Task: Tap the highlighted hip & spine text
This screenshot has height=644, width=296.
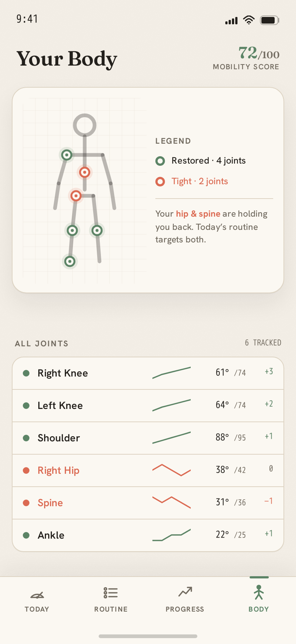Action: pyautogui.click(x=198, y=214)
